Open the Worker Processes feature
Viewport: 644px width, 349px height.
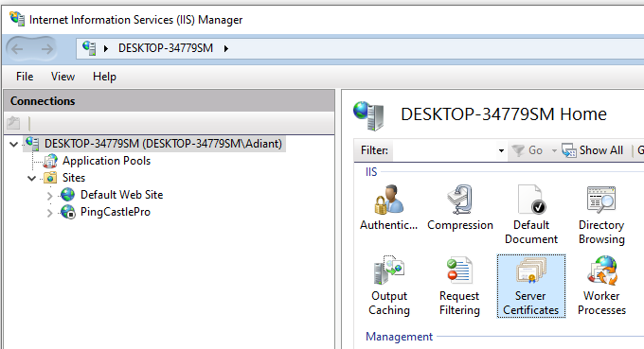point(601,286)
